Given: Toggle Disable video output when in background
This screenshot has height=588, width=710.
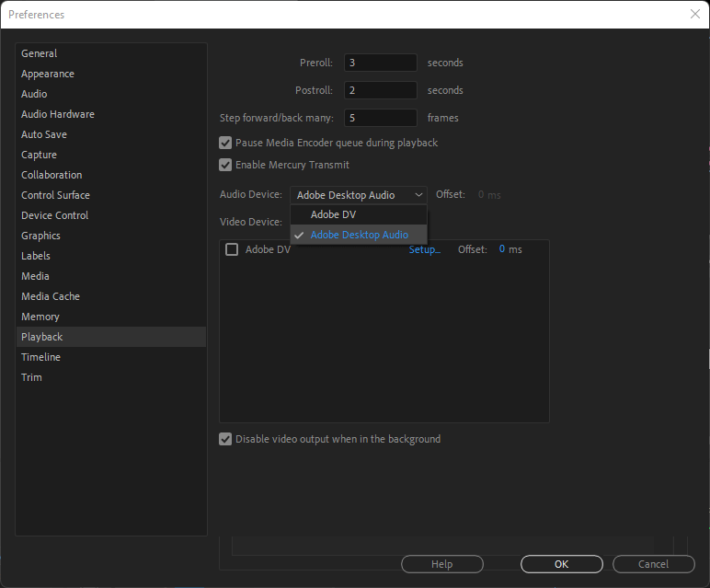Looking at the screenshot, I should tap(225, 439).
